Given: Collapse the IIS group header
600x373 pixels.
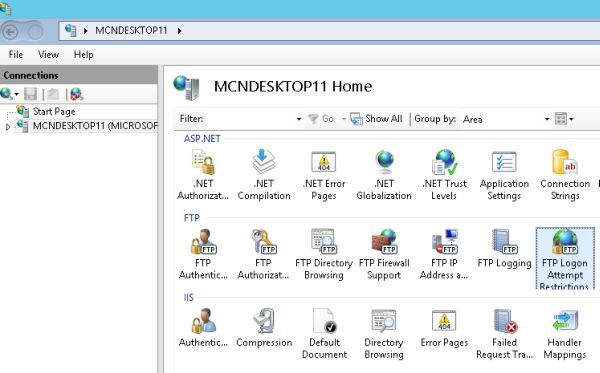Looking at the screenshot, I should [189, 297].
